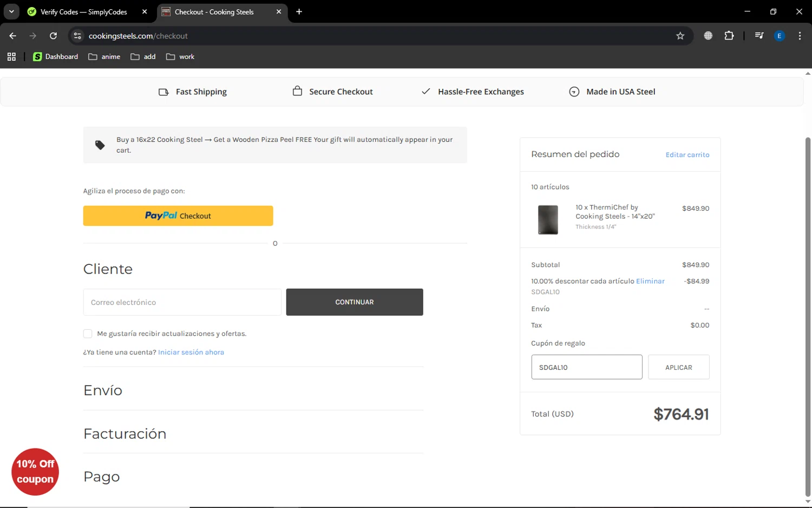The height and width of the screenshot is (508, 812).
Task: Click Editar carrito link
Action: [687, 155]
